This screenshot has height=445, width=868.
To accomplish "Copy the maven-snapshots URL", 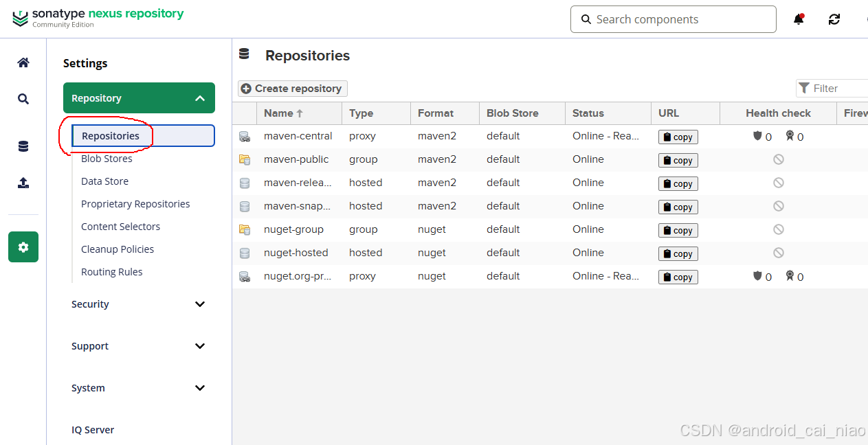I will pyautogui.click(x=678, y=207).
